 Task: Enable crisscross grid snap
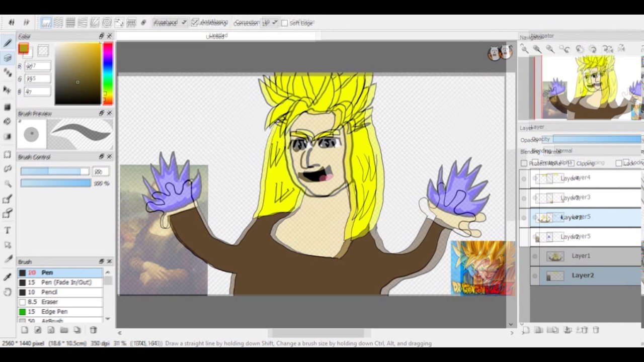coord(70,23)
